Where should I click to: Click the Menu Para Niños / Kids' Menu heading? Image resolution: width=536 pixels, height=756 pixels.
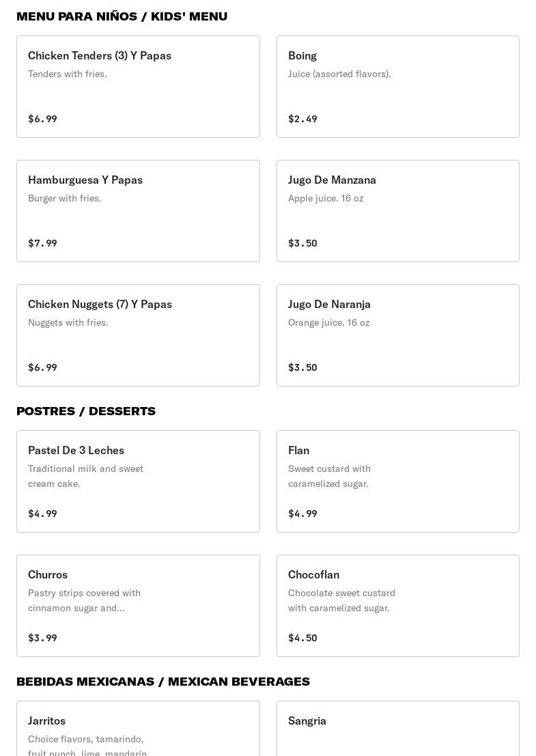122,16
